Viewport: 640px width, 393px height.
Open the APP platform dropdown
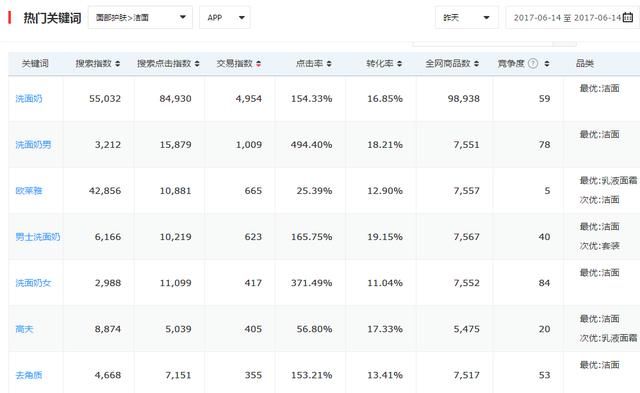point(224,17)
